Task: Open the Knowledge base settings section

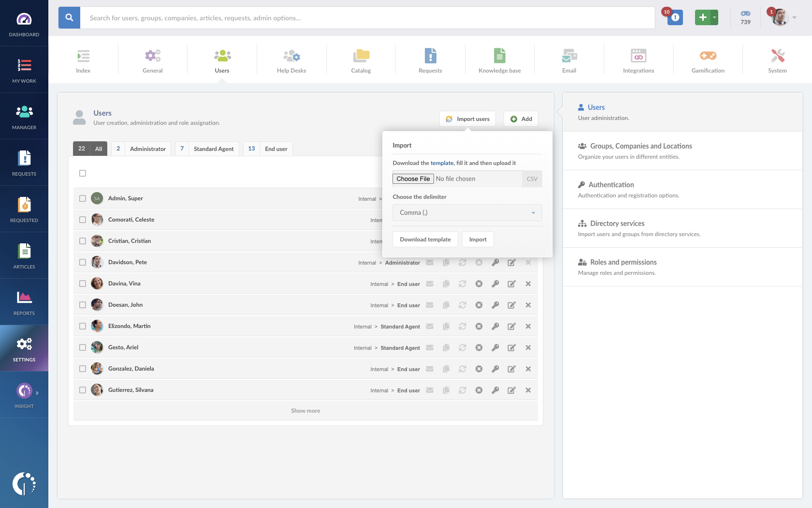Action: pyautogui.click(x=499, y=60)
